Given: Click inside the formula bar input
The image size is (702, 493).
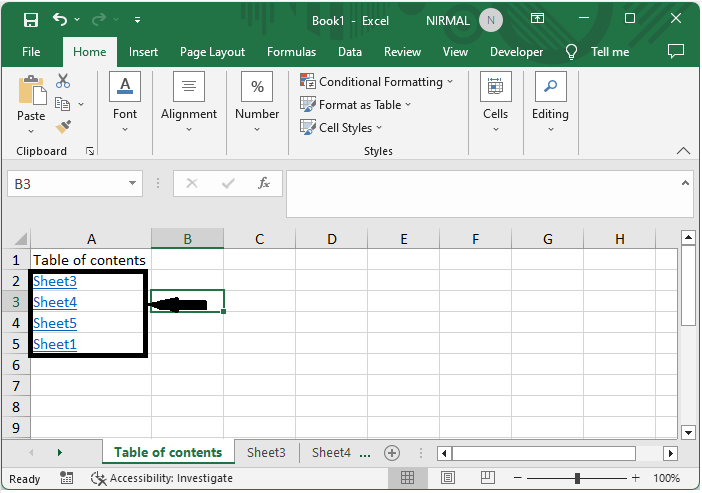Looking at the screenshot, I should pyautogui.click(x=480, y=192).
